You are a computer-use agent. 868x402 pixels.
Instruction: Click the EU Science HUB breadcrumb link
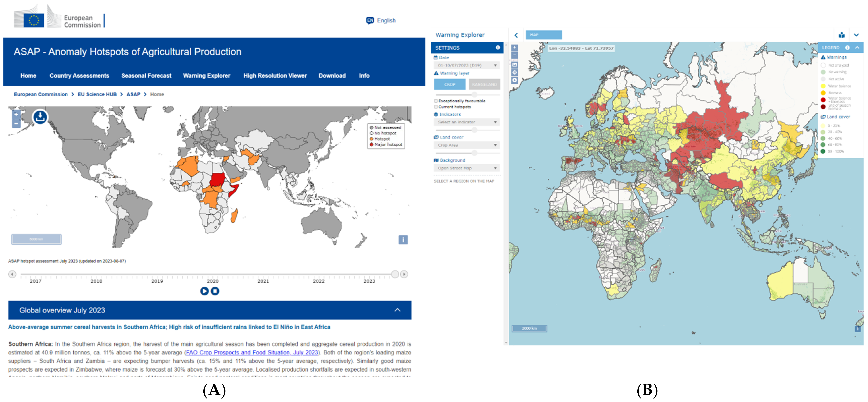click(x=97, y=94)
